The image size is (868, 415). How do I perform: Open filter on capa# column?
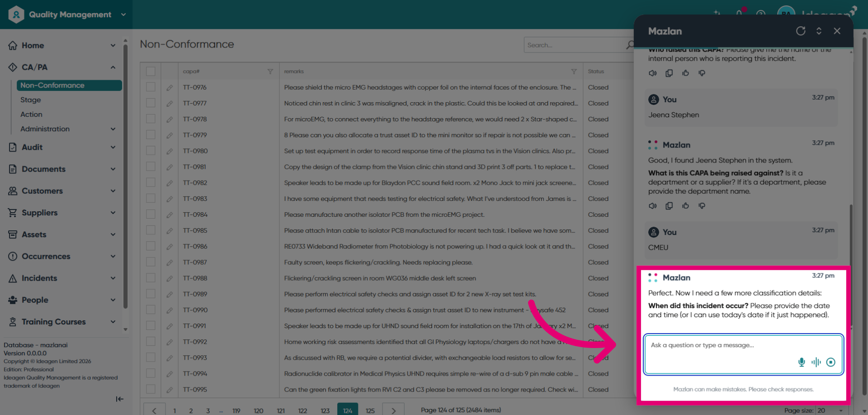tap(270, 72)
